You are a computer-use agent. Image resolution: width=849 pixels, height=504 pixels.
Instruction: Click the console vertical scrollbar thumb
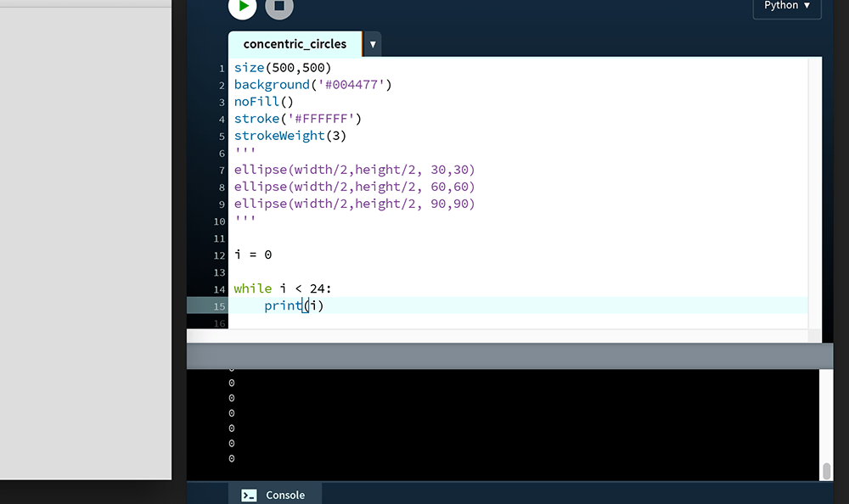coord(826,471)
